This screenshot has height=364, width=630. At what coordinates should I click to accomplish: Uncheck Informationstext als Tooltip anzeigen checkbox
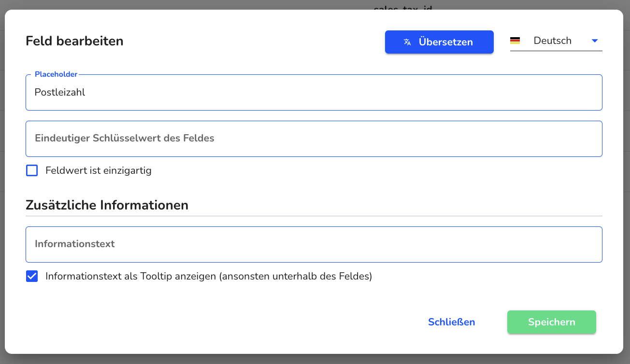[x=32, y=276]
